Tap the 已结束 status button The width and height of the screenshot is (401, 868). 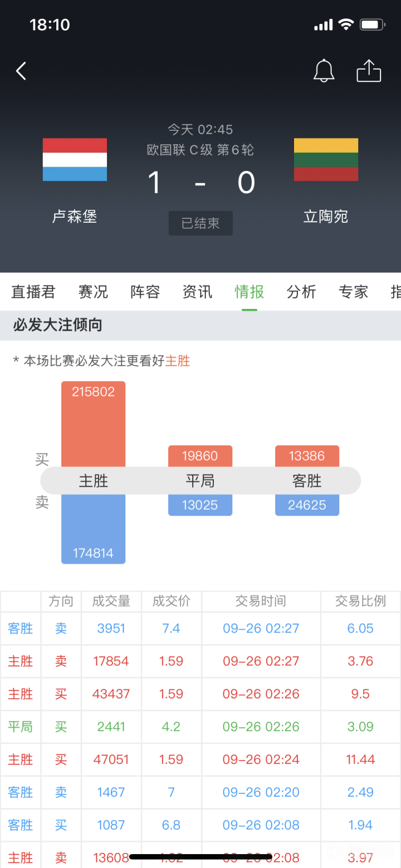click(200, 223)
